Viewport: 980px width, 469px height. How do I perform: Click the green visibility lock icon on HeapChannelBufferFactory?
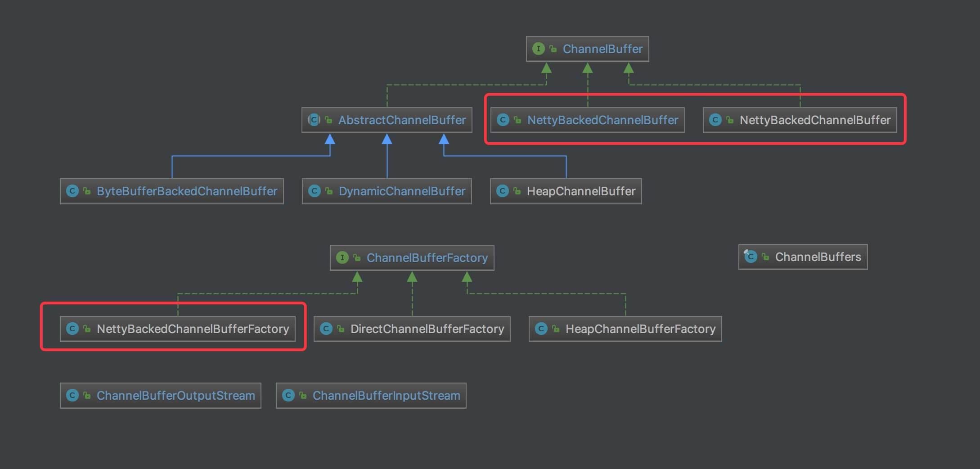556,329
